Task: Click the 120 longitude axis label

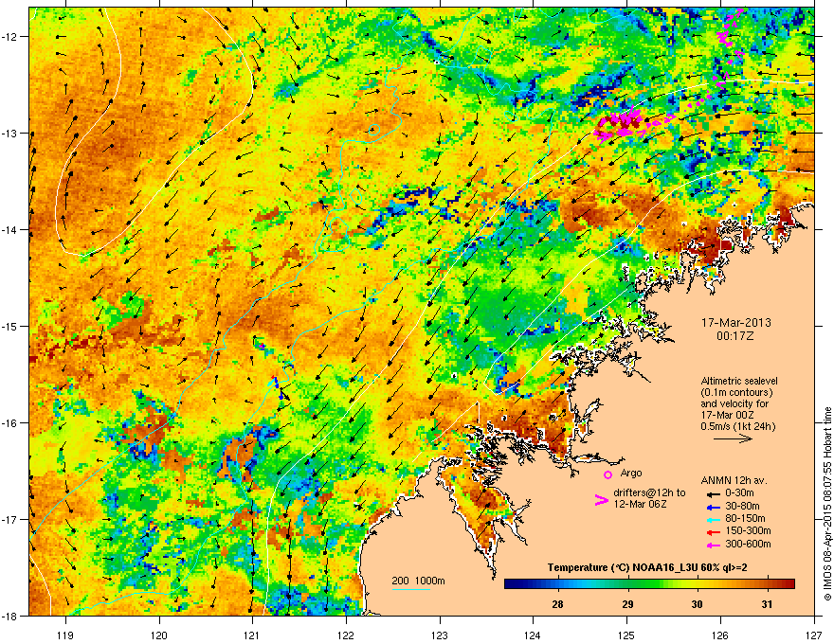Action: [159, 635]
